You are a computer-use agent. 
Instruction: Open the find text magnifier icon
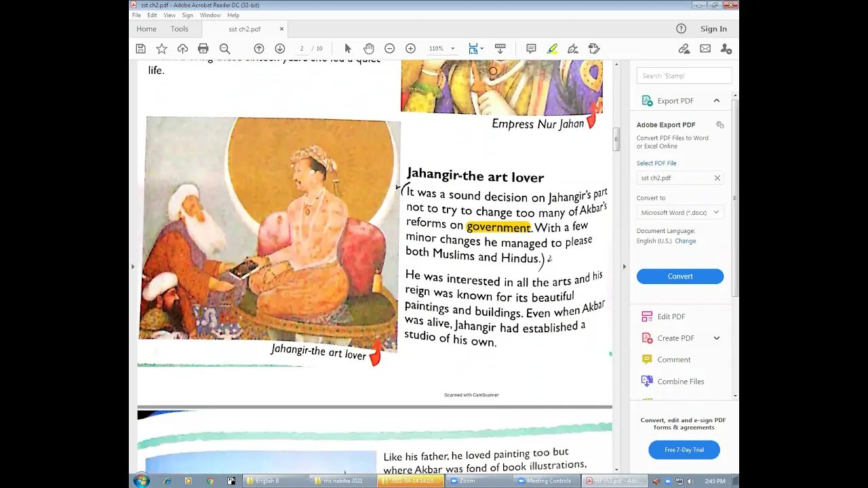point(224,49)
